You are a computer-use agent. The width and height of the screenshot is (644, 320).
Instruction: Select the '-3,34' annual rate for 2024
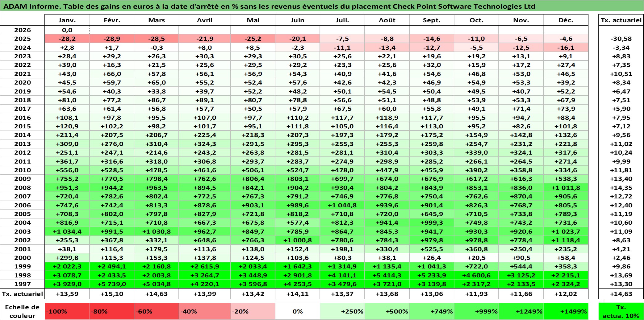point(621,48)
